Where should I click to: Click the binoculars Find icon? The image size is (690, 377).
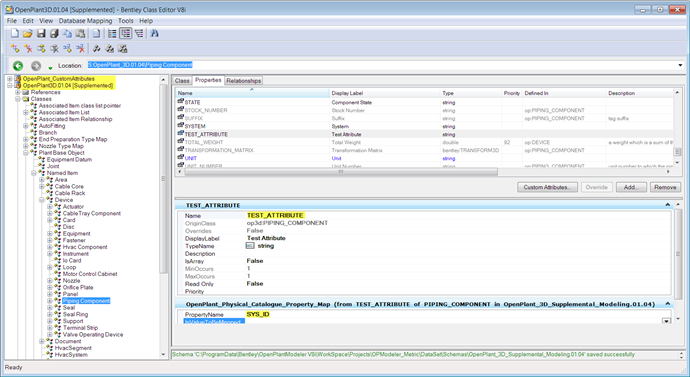(x=154, y=33)
